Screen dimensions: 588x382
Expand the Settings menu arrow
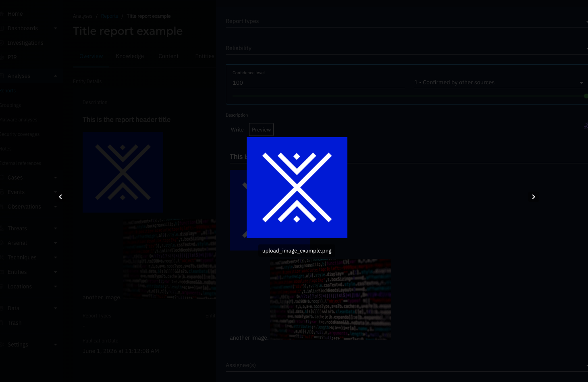coord(56,344)
